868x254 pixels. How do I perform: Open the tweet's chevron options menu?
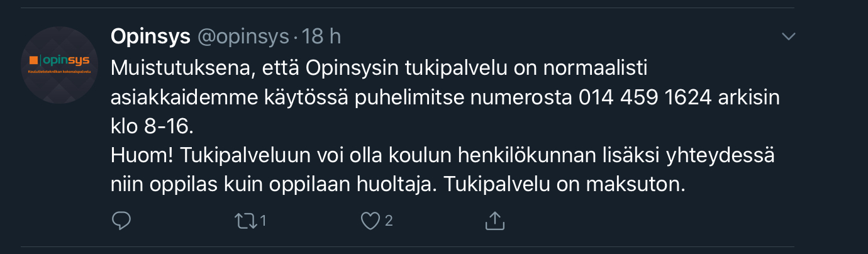point(788,37)
